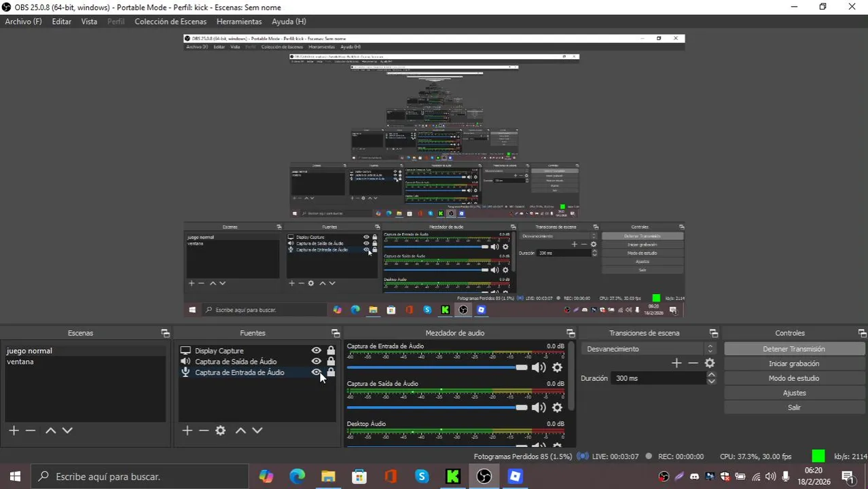Remove selected scene with minus icon
Image resolution: width=868 pixels, height=489 pixels.
point(31,431)
